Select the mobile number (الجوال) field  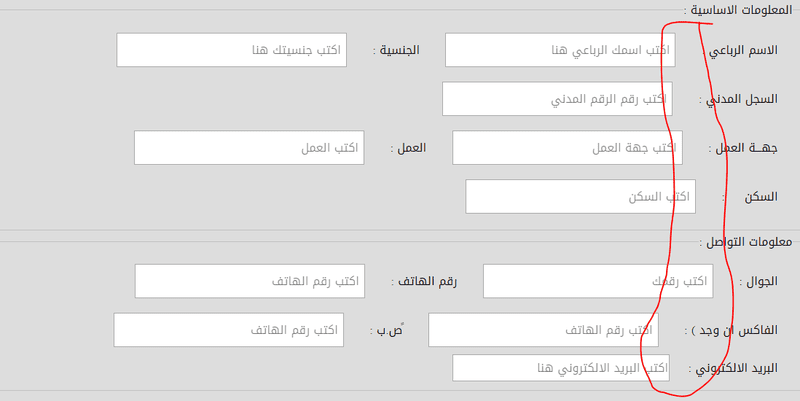pos(597,282)
